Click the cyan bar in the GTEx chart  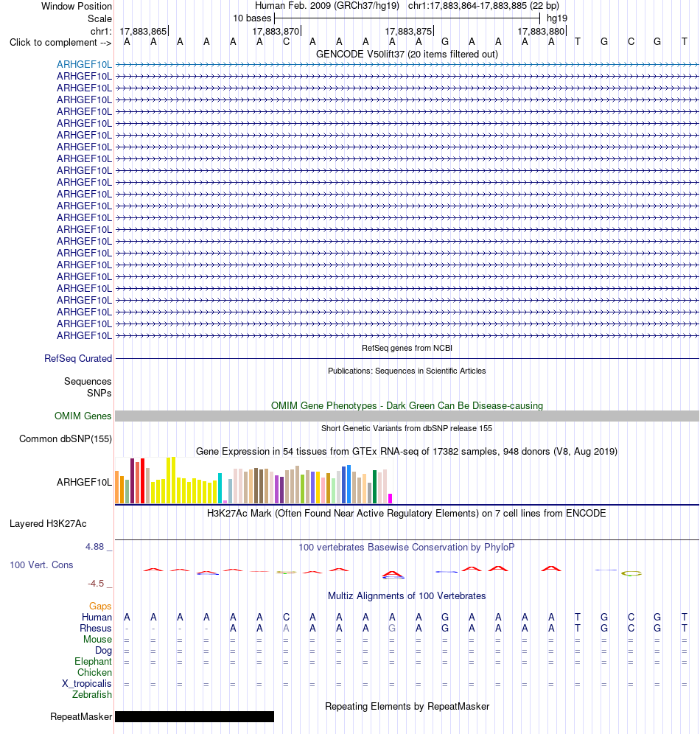220,489
